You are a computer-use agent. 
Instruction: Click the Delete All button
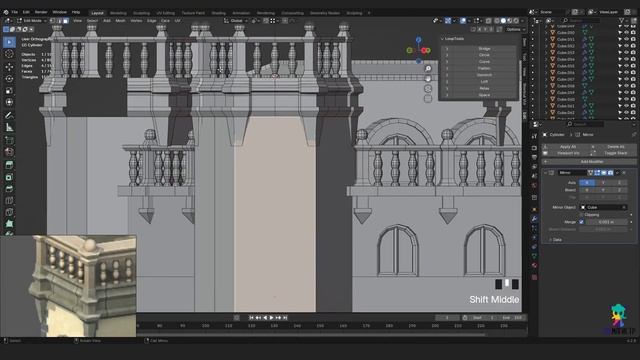click(616, 147)
